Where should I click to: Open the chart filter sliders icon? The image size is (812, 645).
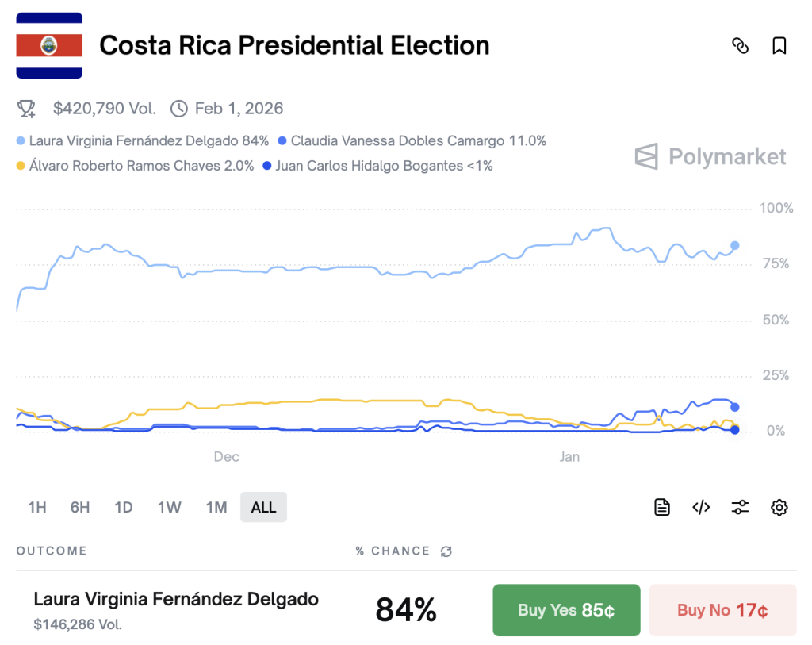tap(741, 508)
